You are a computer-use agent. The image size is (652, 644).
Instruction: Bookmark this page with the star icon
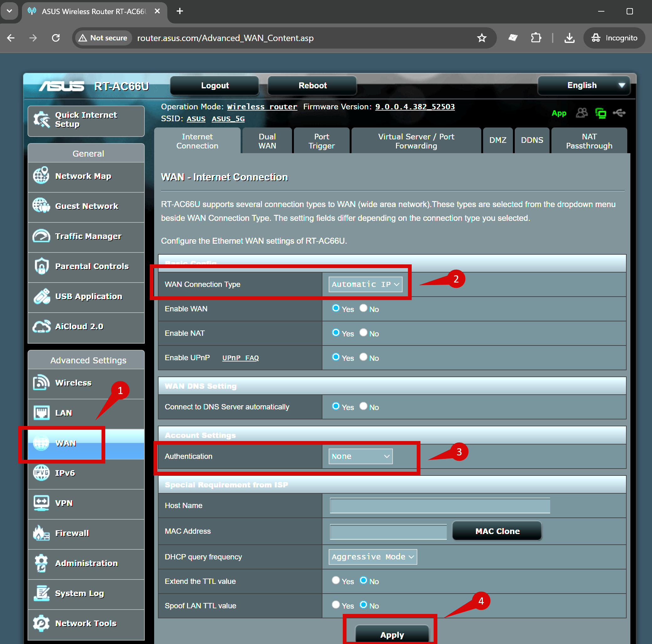[x=482, y=38]
